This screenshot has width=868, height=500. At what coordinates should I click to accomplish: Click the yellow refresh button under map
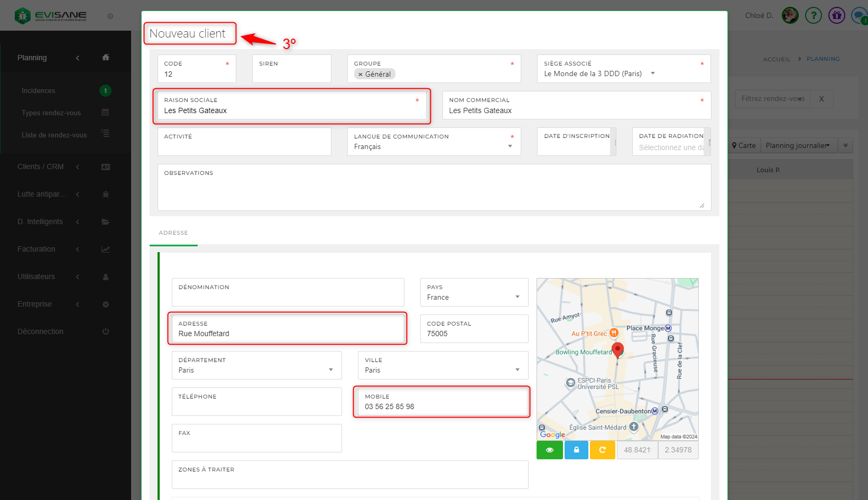tap(602, 450)
